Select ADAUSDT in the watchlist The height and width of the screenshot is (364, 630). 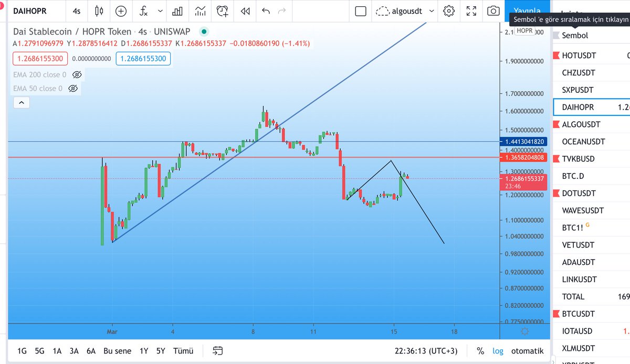pyautogui.click(x=591, y=262)
